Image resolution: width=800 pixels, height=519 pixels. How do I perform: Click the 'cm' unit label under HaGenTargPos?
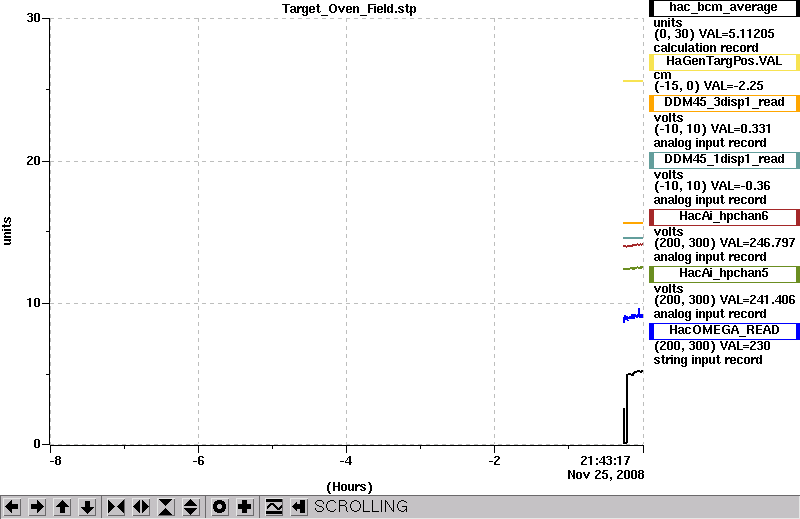click(x=663, y=75)
